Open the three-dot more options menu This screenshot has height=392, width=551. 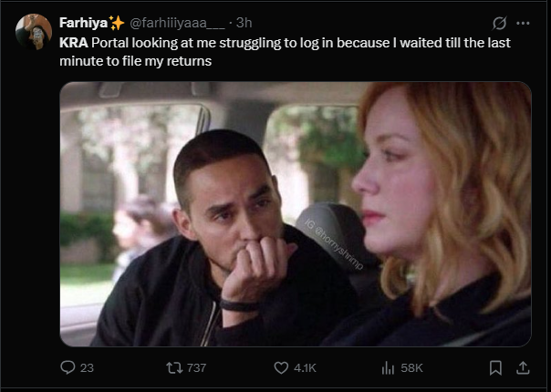click(523, 23)
